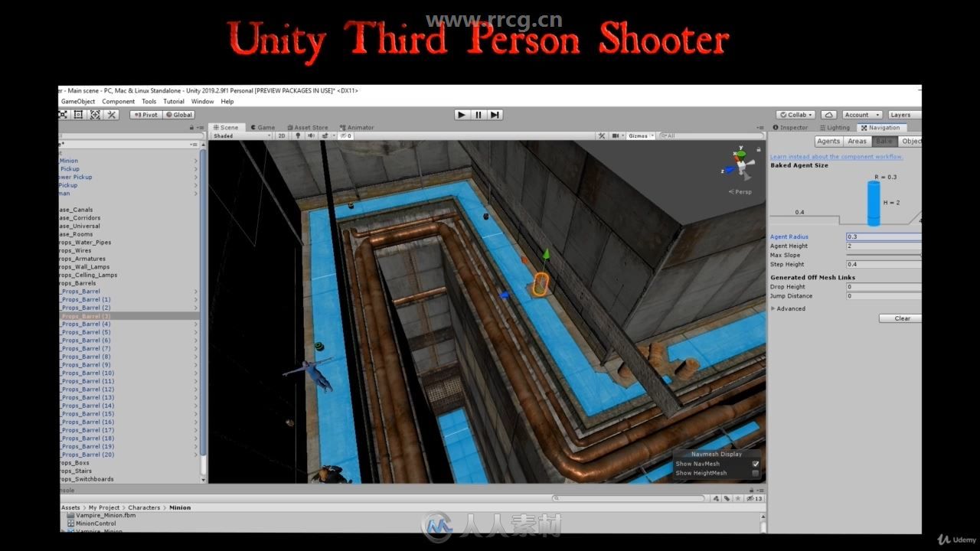Image resolution: width=980 pixels, height=551 pixels.
Task: Open the component workflow link
Action: tap(836, 156)
